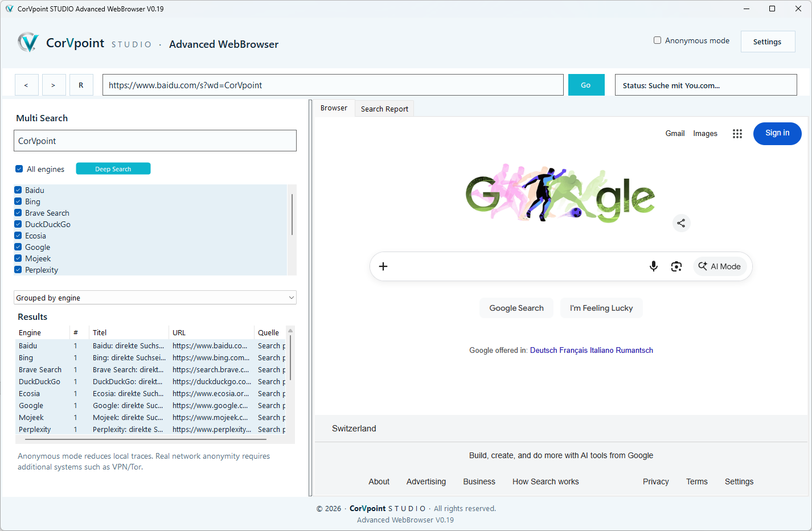Select the Baidu result row
Image resolution: width=812 pixels, height=531 pixels.
tap(150, 345)
